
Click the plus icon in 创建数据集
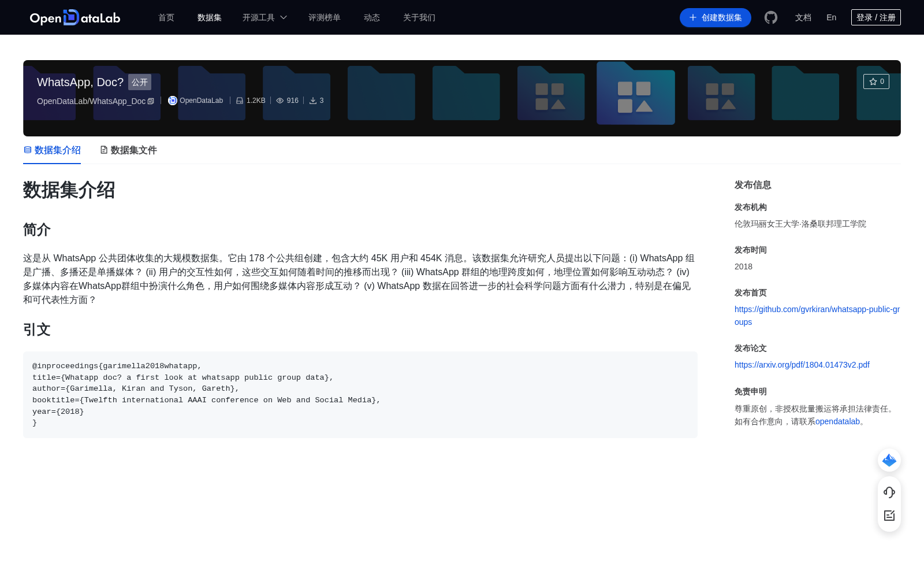pyautogui.click(x=693, y=17)
